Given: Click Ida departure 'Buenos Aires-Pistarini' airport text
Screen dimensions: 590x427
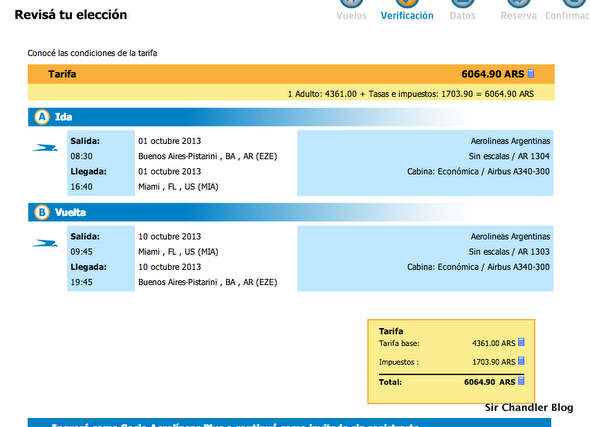Looking at the screenshot, I should pyautogui.click(x=207, y=156).
